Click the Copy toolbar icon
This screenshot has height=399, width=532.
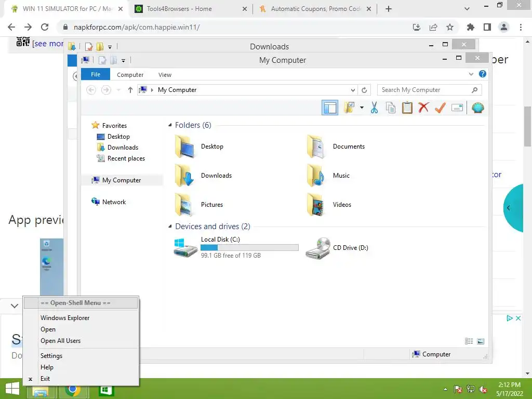(391, 108)
